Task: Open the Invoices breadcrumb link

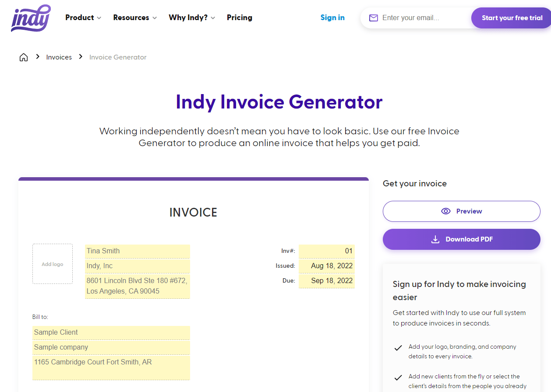Action: pos(59,57)
